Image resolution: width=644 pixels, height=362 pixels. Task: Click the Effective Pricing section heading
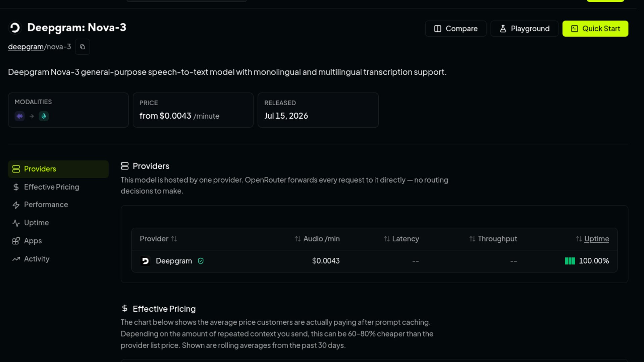click(164, 309)
